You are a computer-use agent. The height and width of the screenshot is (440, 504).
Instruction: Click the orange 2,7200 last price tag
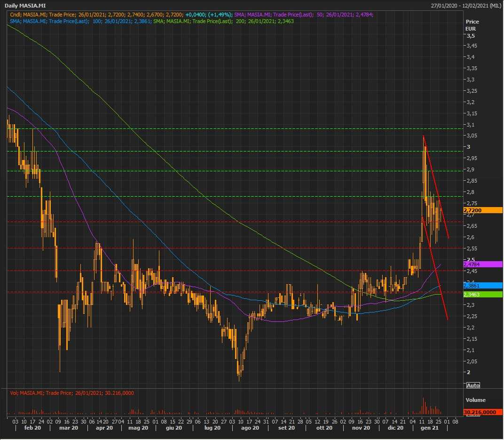[482, 210]
